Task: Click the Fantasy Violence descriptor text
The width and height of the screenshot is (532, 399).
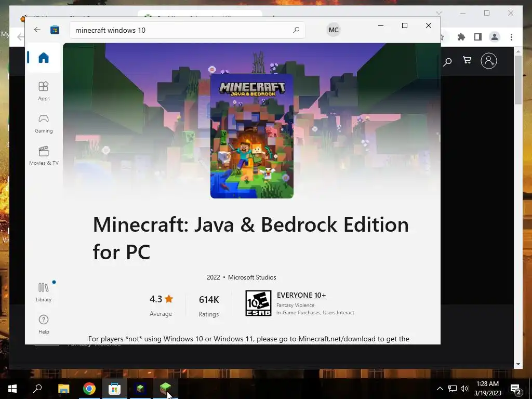Action: [x=295, y=305]
